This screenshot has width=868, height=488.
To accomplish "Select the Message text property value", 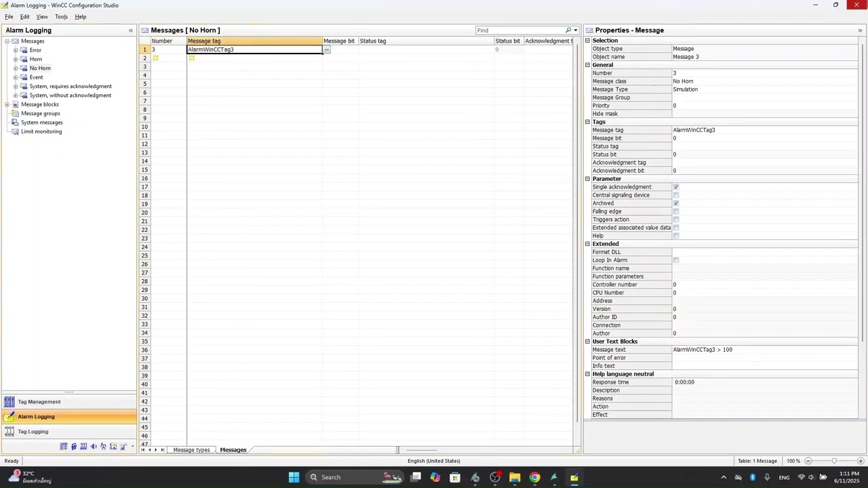I will 765,350.
